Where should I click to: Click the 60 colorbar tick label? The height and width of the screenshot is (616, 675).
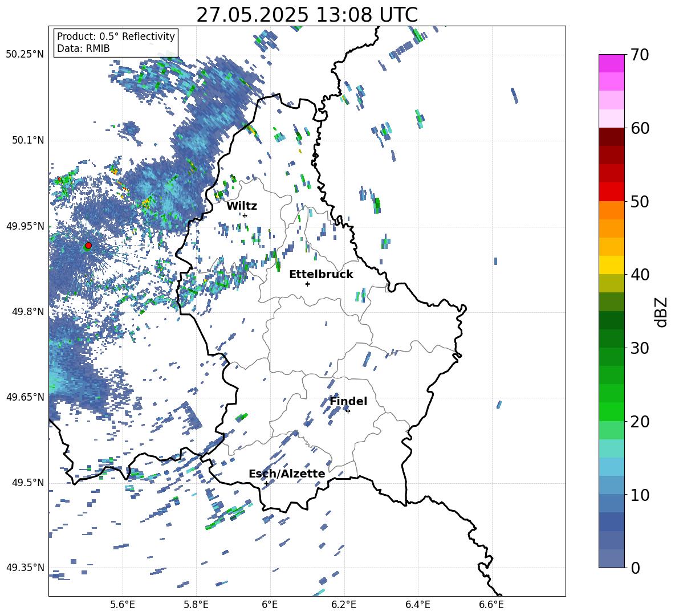click(640, 128)
